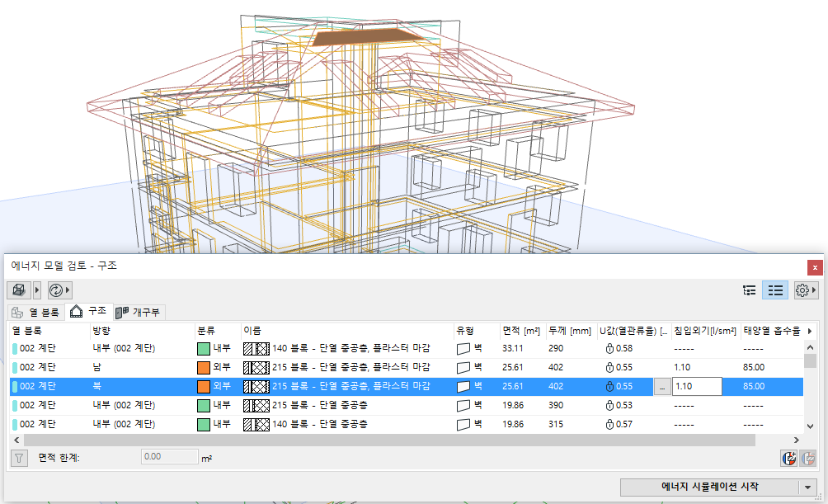Toggle the funnel filter button by 면적 한계
Image resolution: width=828 pixels, height=504 pixels.
(20, 458)
